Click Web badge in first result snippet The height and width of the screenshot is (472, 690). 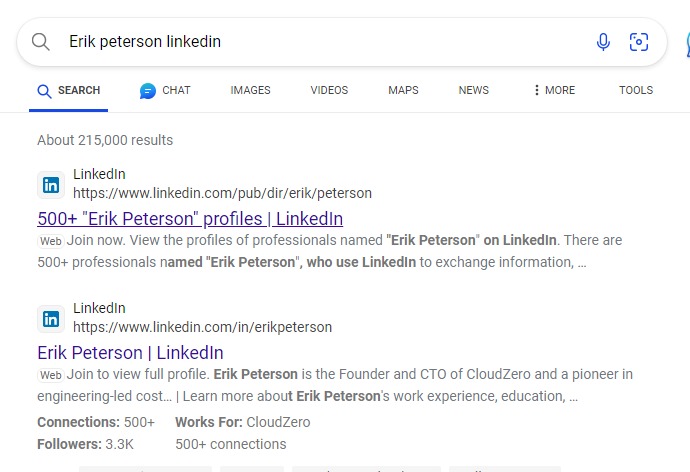[51, 241]
